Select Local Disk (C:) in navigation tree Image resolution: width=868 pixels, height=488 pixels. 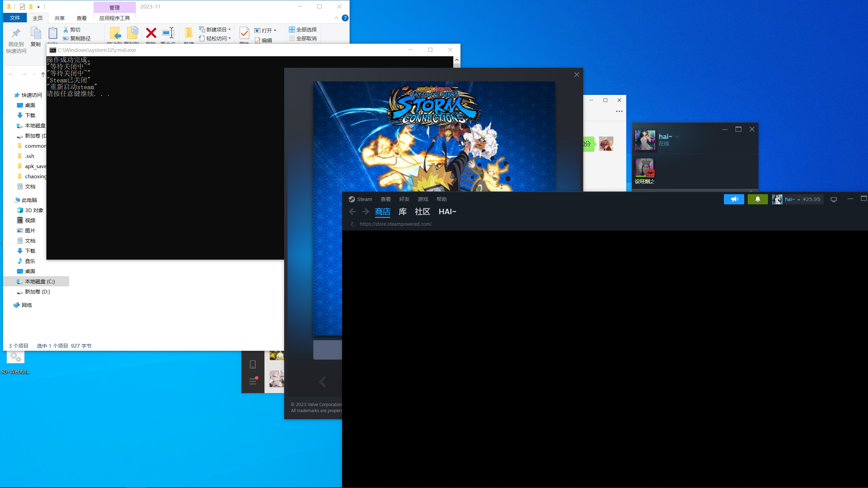click(39, 281)
